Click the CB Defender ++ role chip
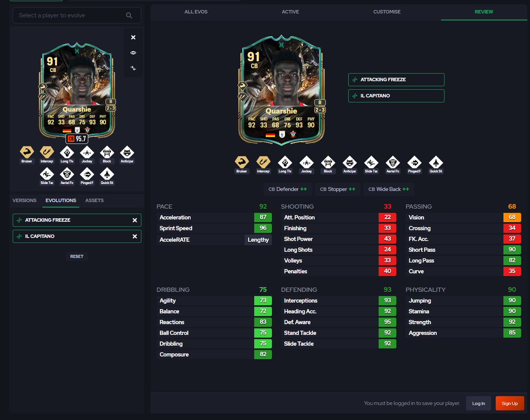Screen dimensions: 530x420 click(288, 189)
